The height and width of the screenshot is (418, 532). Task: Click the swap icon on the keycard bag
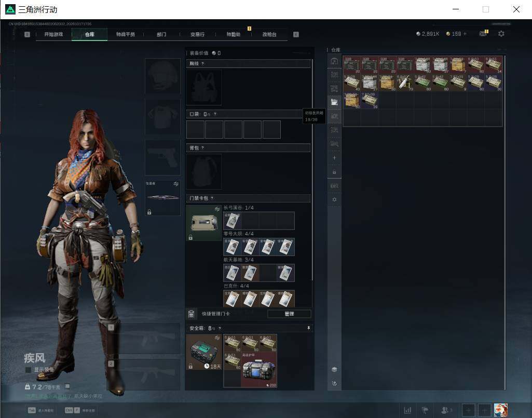tap(217, 209)
